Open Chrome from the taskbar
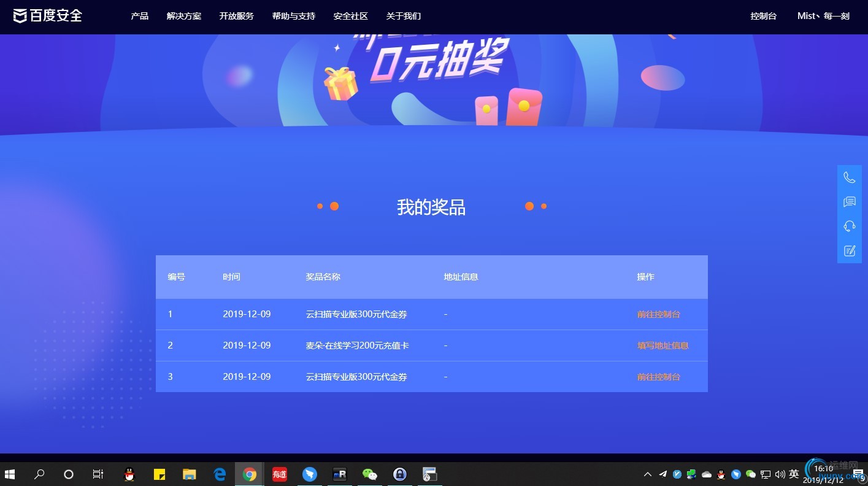This screenshot has height=486, width=868. pyautogui.click(x=249, y=474)
